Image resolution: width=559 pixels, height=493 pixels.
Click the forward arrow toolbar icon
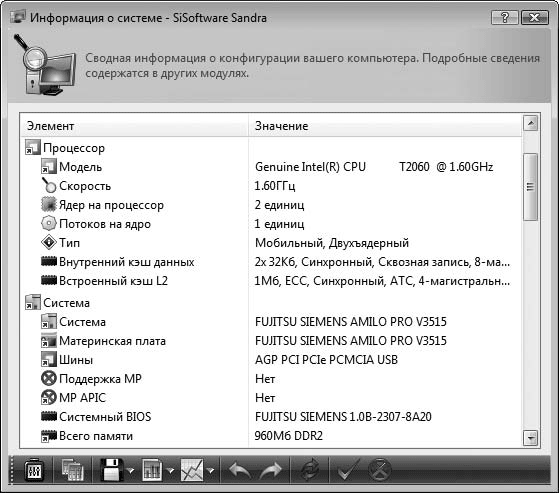271,471
